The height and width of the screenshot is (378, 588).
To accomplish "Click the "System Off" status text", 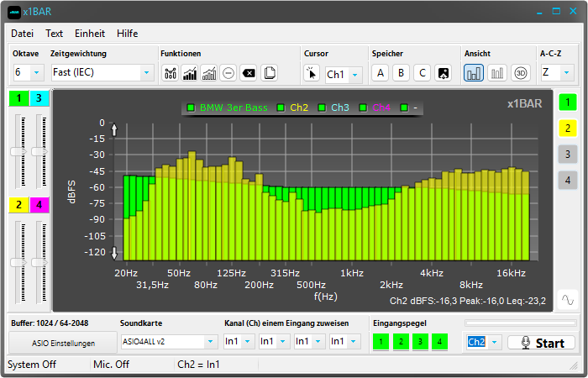I will 32,365.
